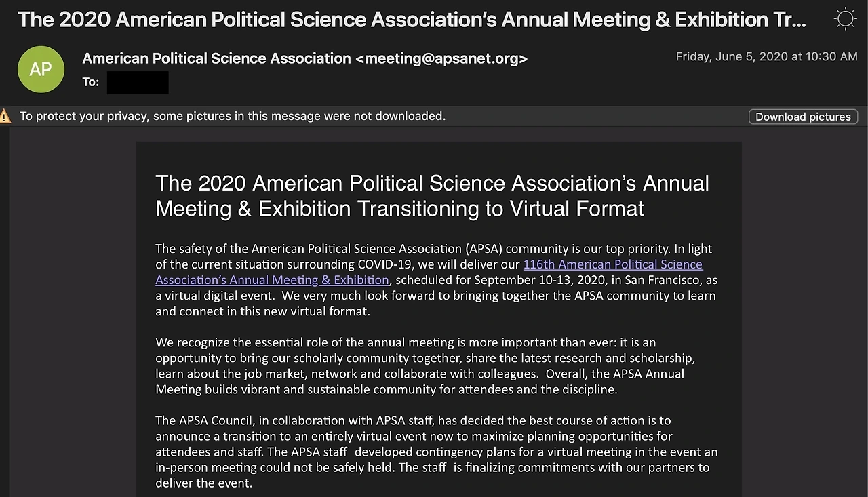Click the redacted recipient in the To field
The height and width of the screenshot is (497, 868).
[x=138, y=82]
